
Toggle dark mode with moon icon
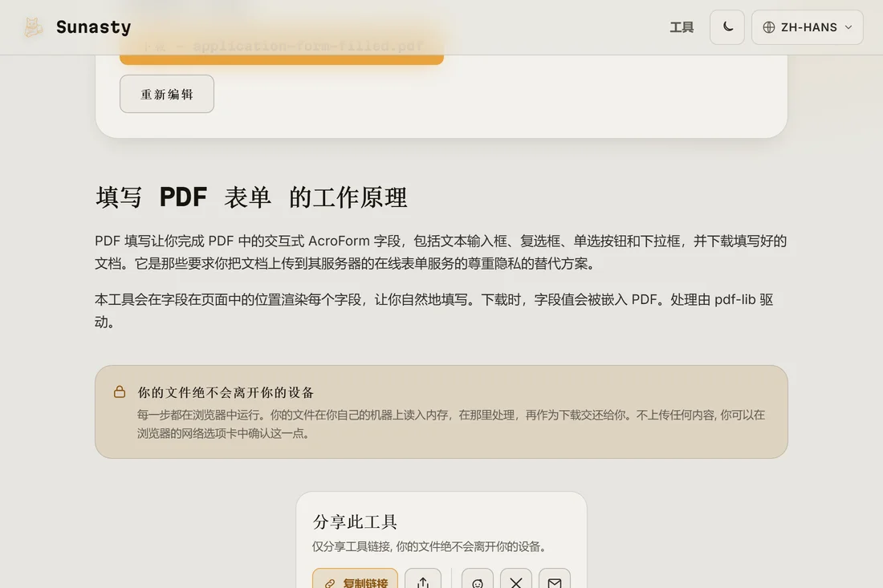click(727, 27)
